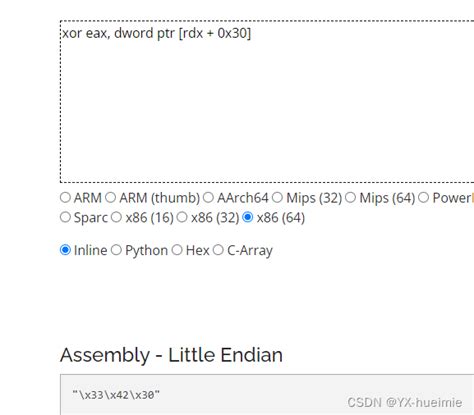Choose C-Array output format
Screen dimensions: 474x415
point(218,250)
